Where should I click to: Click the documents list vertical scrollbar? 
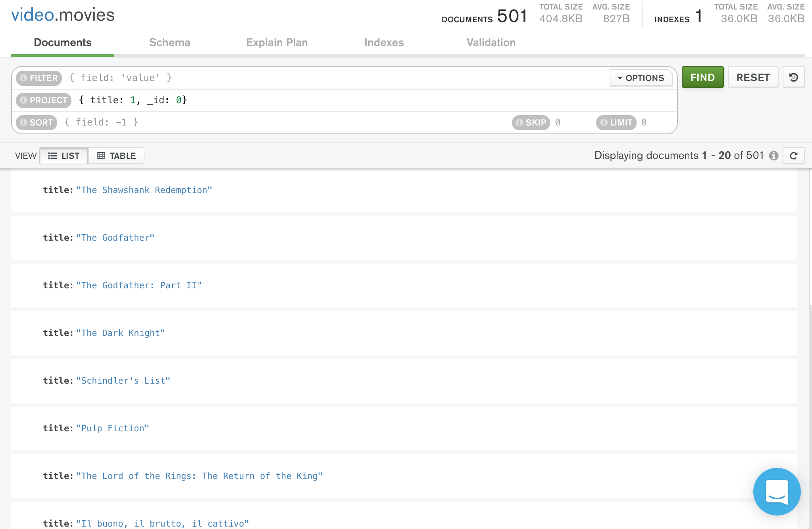[x=810, y=237]
